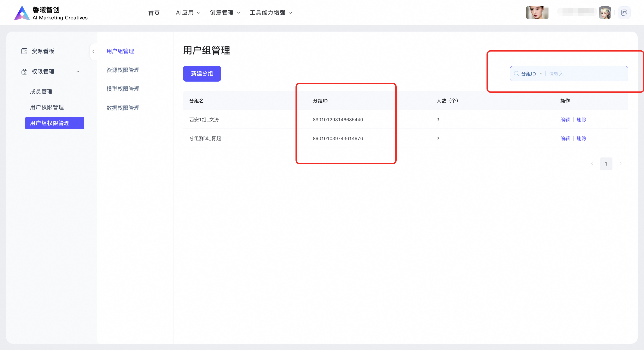This screenshot has height=350, width=644.
Task: Open 用户权限管理 in sidebar
Action: pos(47,107)
